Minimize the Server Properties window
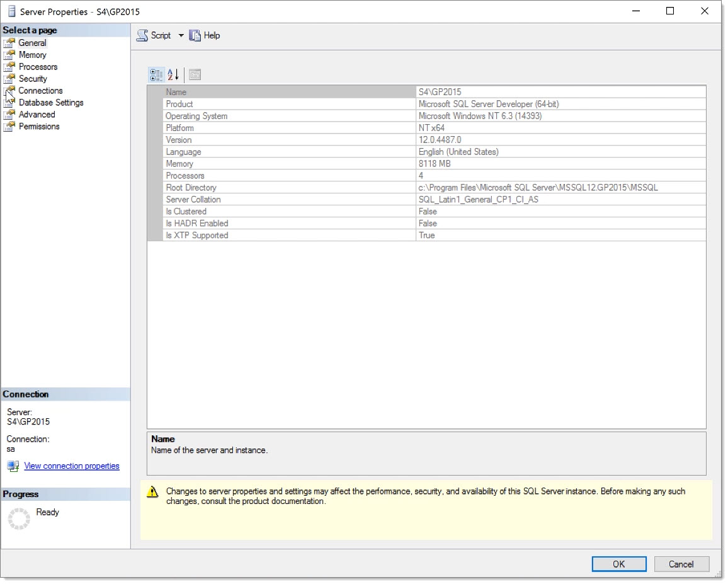Viewport: 728px width, 584px height. [637, 11]
